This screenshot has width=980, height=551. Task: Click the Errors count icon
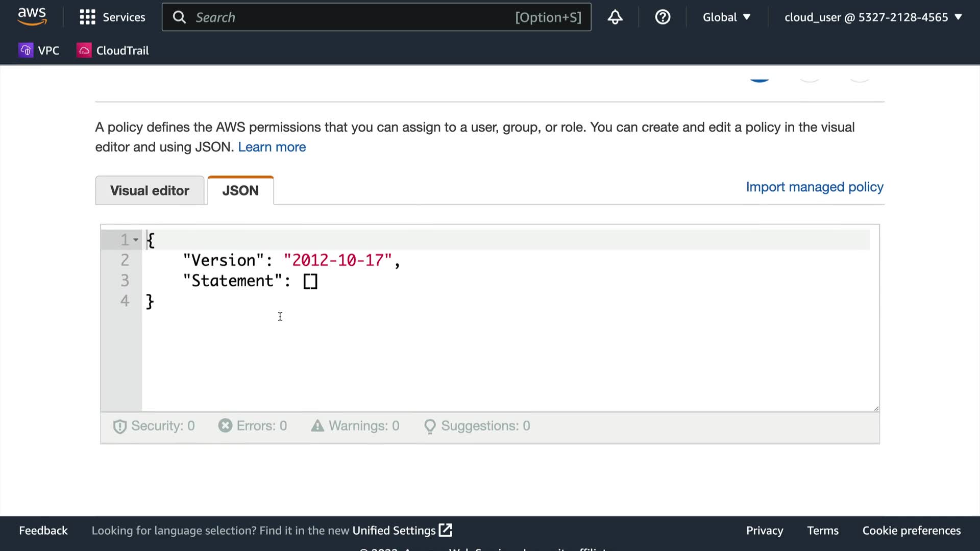225,425
